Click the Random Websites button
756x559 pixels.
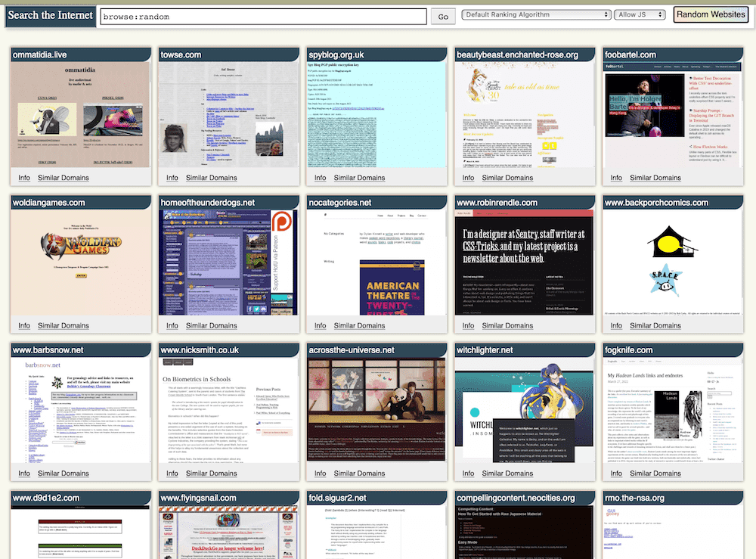(x=711, y=14)
